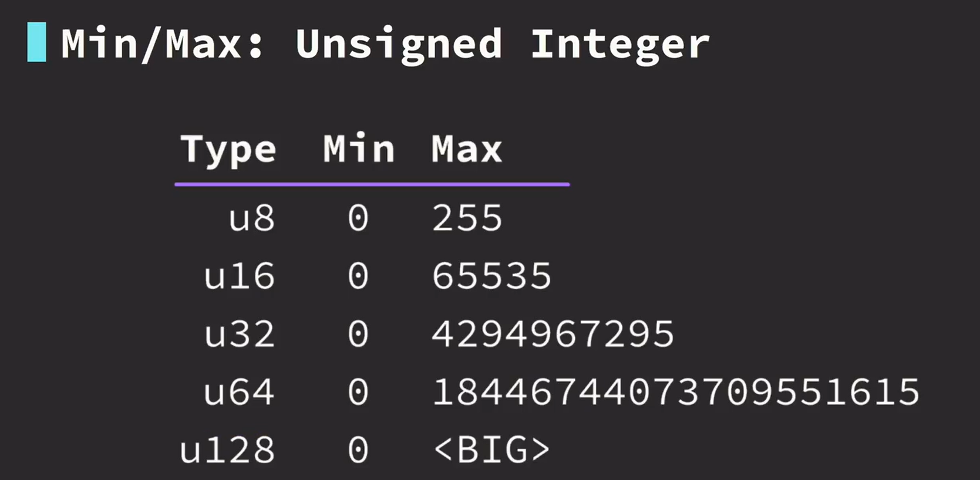Image resolution: width=980 pixels, height=480 pixels.
Task: Click the slide title Min/Max: Unsigned Integer
Action: (x=385, y=45)
